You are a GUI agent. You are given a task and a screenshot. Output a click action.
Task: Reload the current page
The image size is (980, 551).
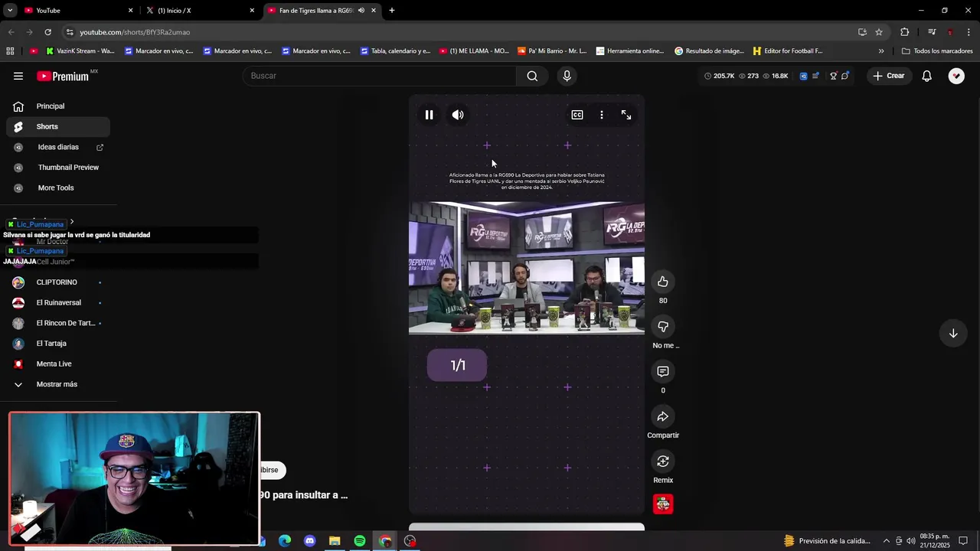[x=47, y=32]
